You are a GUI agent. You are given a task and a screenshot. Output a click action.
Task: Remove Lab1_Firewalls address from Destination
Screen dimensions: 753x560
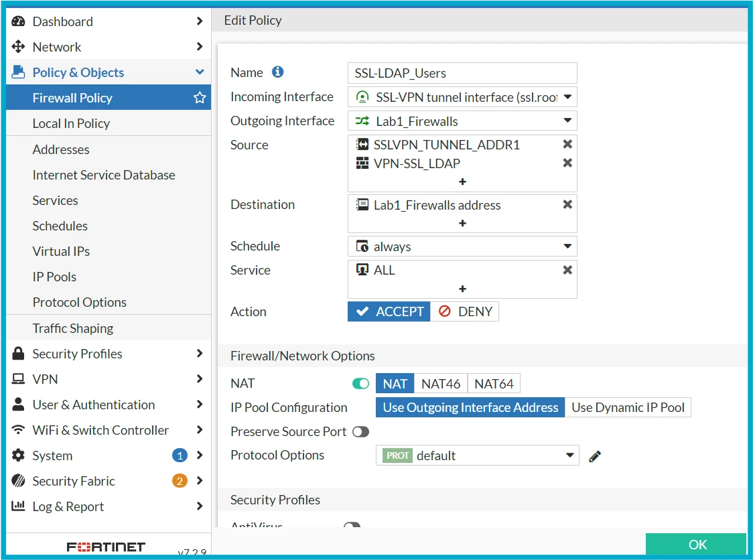567,204
